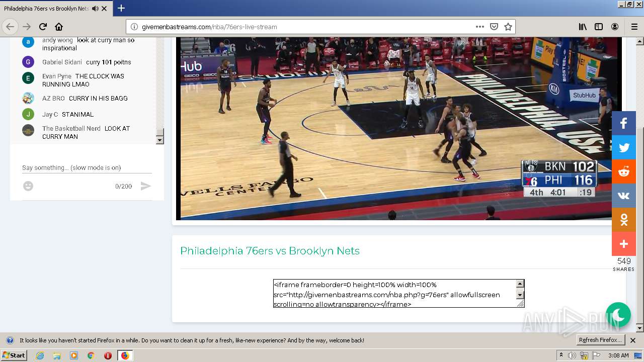This screenshot has width=644, height=362.
Task: Click chat scrollbar down arrow
Action: pyautogui.click(x=160, y=140)
